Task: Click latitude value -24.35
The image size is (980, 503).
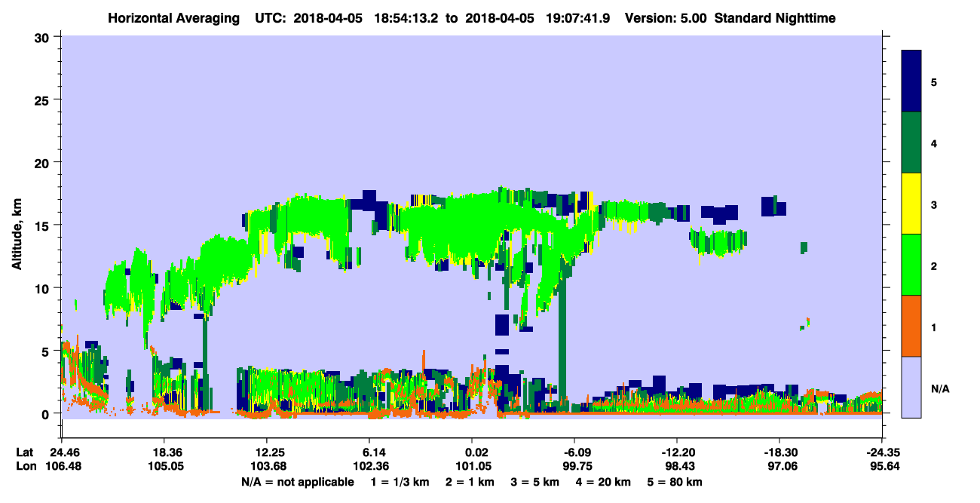Action: pyautogui.click(x=883, y=452)
